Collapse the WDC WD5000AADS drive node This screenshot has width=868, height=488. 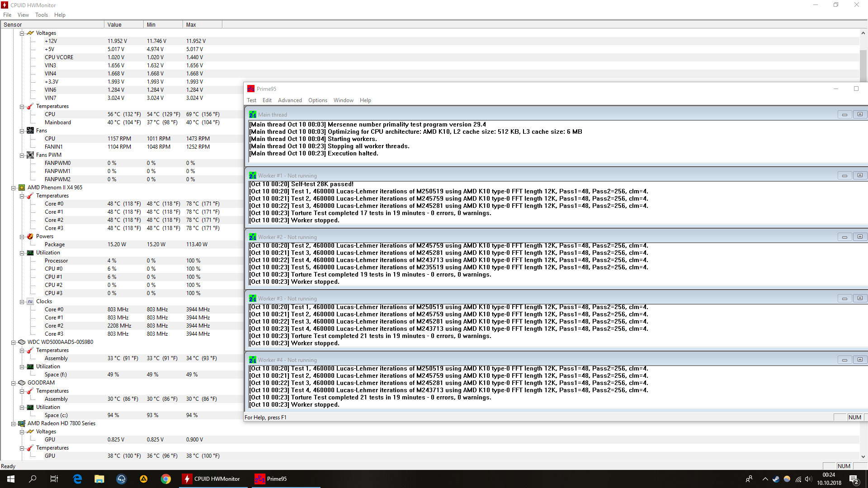point(14,343)
